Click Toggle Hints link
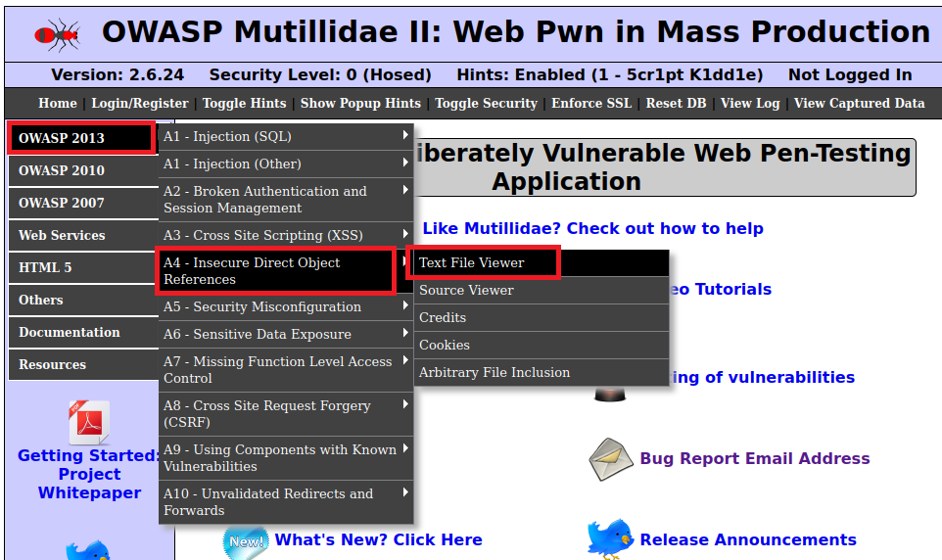This screenshot has width=942, height=560. [x=244, y=104]
